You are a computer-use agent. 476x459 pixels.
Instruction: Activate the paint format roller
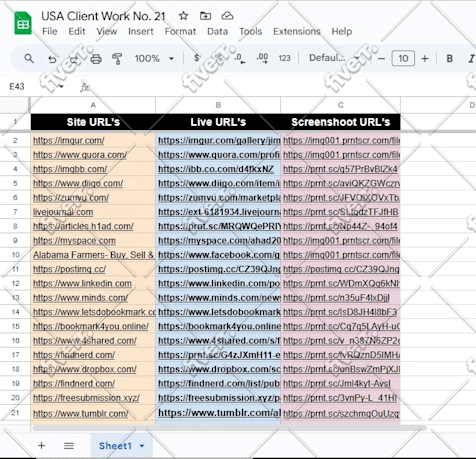pos(117,59)
